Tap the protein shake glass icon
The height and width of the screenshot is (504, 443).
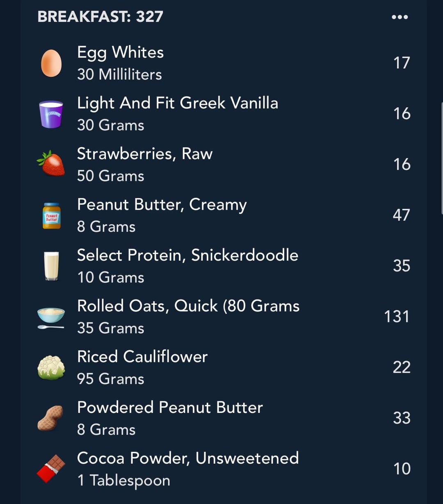pos(51,266)
